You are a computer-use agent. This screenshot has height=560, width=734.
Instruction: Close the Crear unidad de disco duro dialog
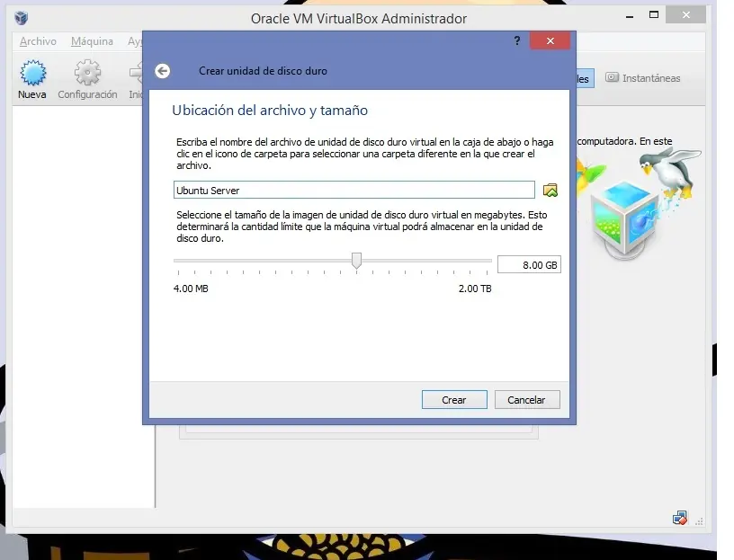coord(550,40)
